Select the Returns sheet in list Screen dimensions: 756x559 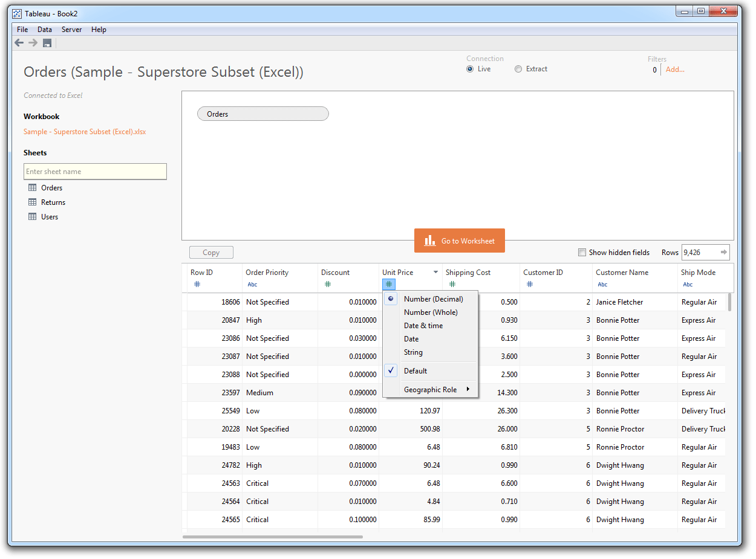coord(53,202)
